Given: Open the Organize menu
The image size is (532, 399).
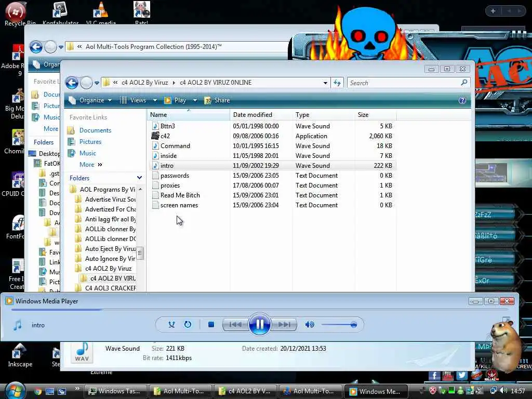Looking at the screenshot, I should click(90, 100).
